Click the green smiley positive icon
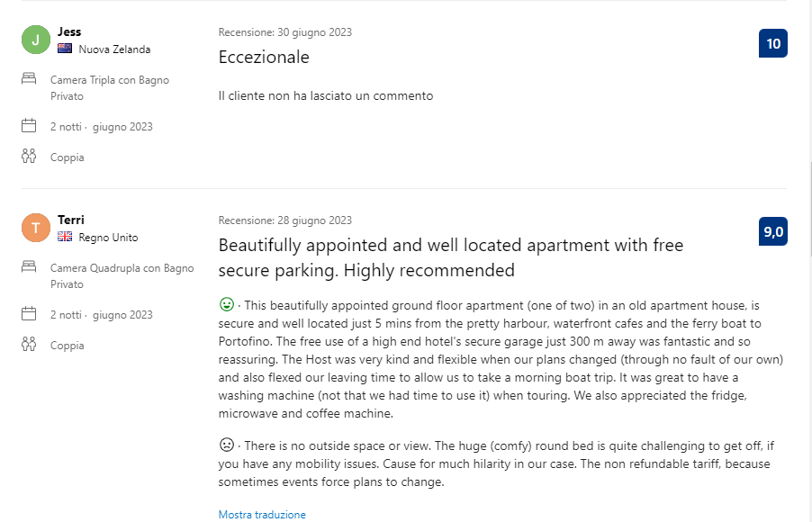 (x=227, y=304)
